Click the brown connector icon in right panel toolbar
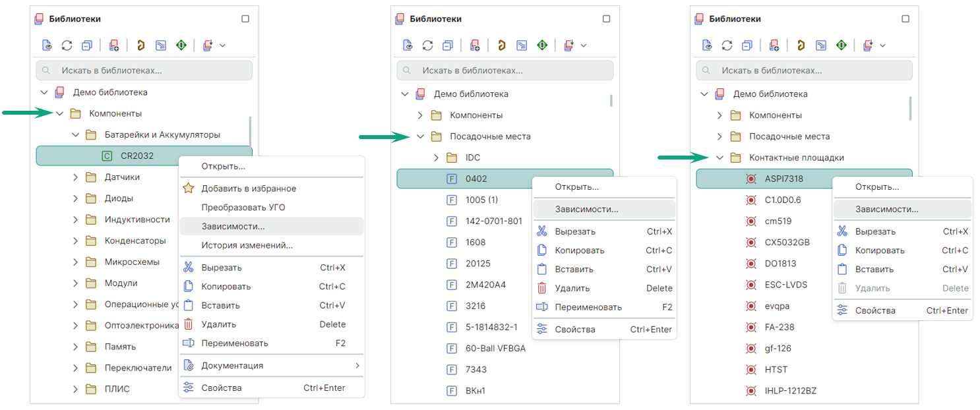The width and height of the screenshot is (980, 410). pyautogui.click(x=800, y=45)
